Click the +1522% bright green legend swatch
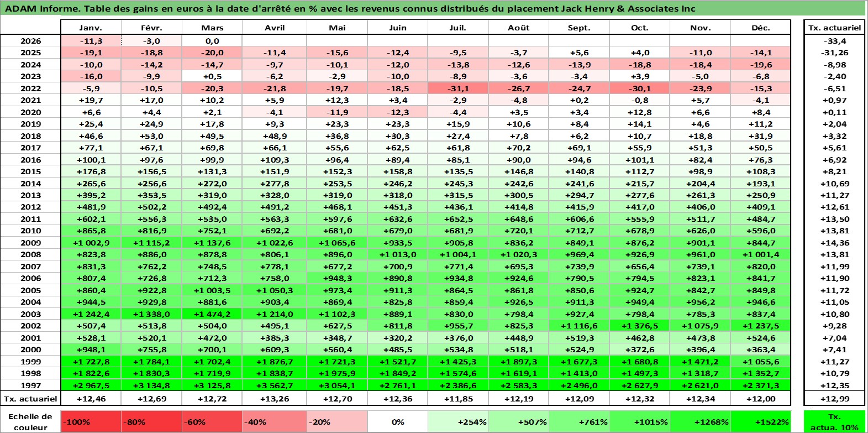Screen dimensions: 868x433 (761, 422)
